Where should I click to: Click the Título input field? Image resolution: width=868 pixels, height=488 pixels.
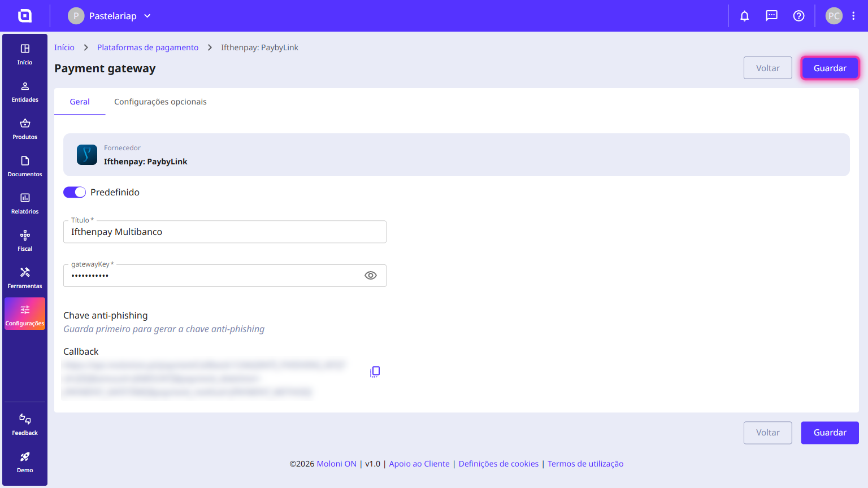coord(225,232)
